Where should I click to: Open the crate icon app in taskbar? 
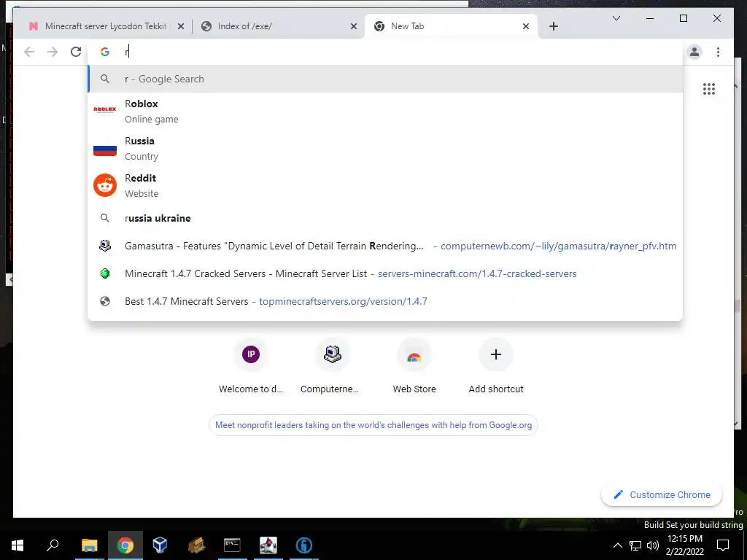[196, 545]
